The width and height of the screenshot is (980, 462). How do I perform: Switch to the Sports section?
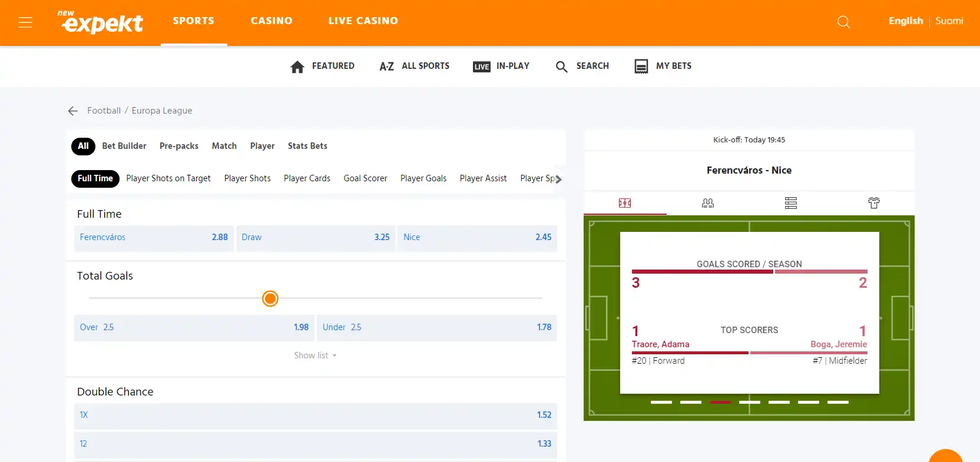point(194,21)
